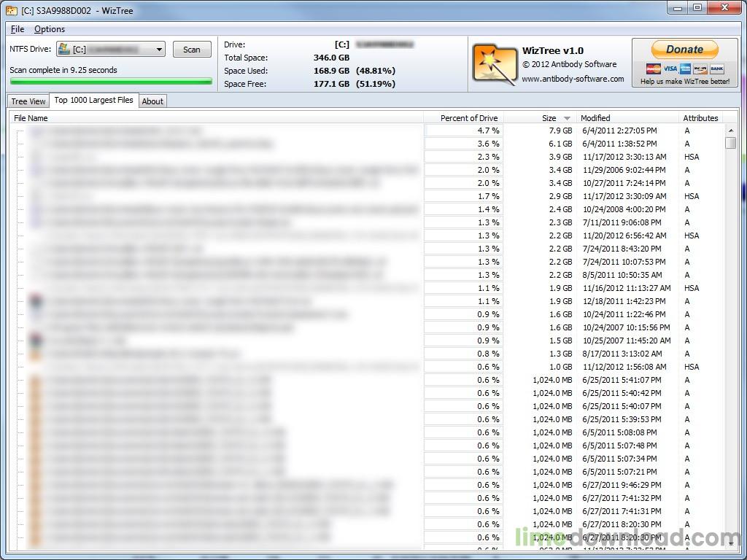Click the 12/18/2011 1:42:23 PM date
The width and height of the screenshot is (747, 560).
pyautogui.click(x=624, y=301)
